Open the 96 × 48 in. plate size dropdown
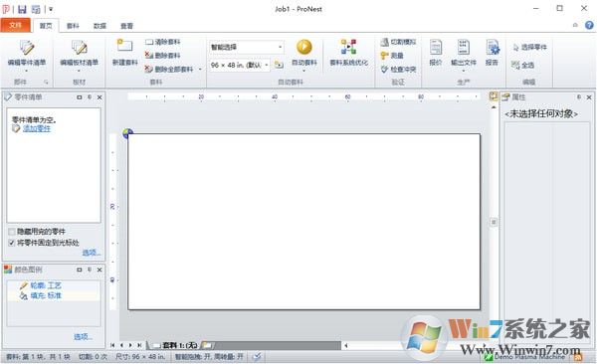Screen dimensions: 597x364 tap(267, 65)
